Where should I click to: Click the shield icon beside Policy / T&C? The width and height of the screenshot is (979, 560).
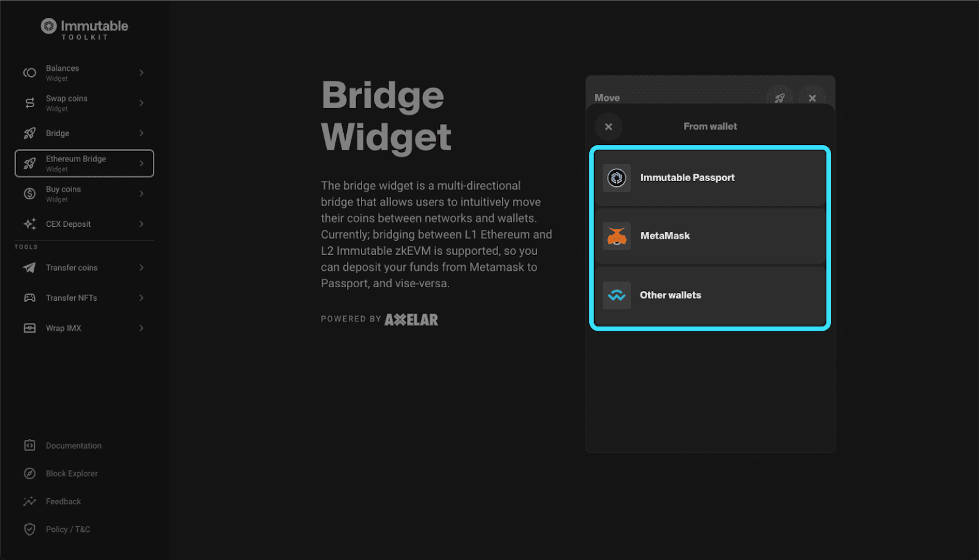[29, 529]
